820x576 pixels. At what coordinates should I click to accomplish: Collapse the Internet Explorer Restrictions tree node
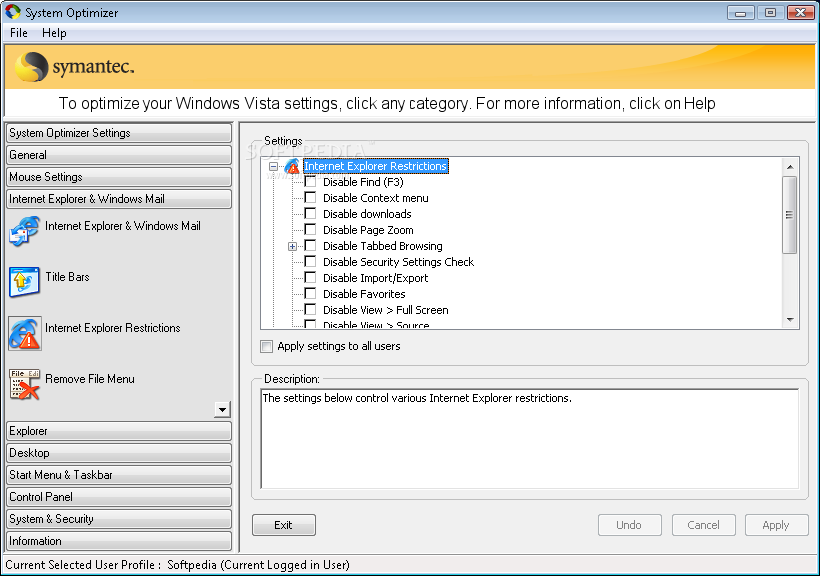[x=273, y=166]
